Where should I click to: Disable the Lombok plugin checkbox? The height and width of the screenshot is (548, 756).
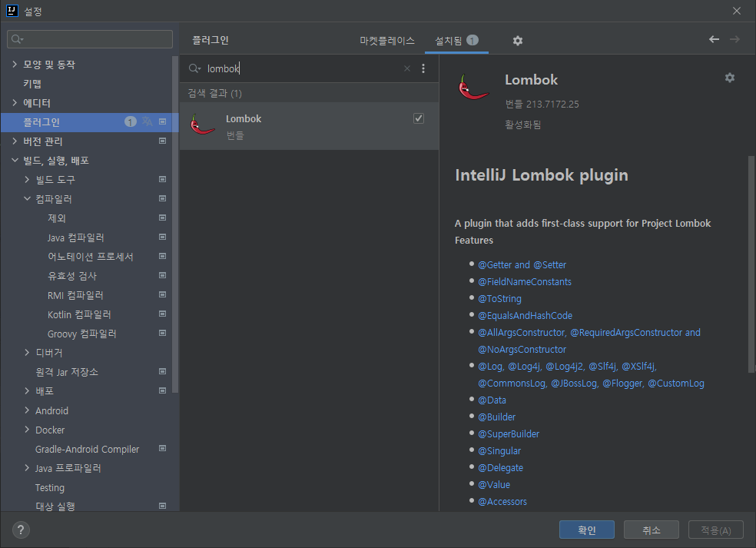(419, 118)
